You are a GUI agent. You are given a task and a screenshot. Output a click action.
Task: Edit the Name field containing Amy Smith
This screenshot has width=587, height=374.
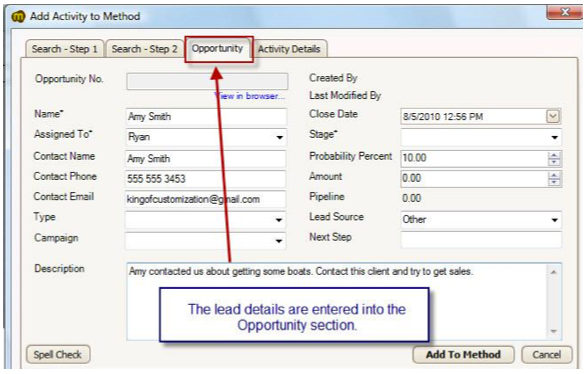tap(206, 116)
